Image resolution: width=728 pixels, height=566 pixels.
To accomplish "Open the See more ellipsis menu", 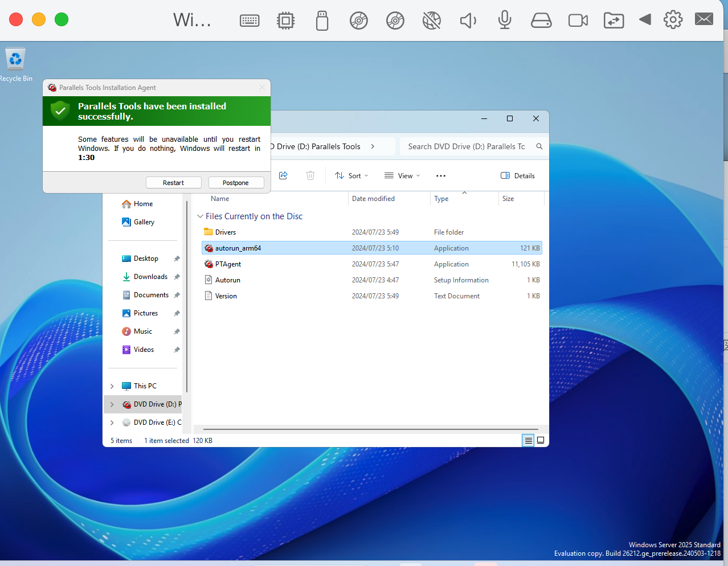I will [441, 175].
